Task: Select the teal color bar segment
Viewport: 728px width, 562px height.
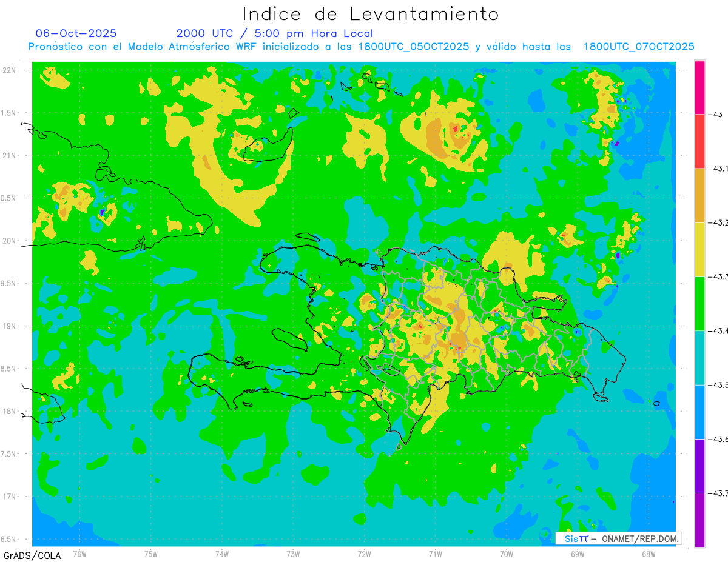Action: [699, 357]
